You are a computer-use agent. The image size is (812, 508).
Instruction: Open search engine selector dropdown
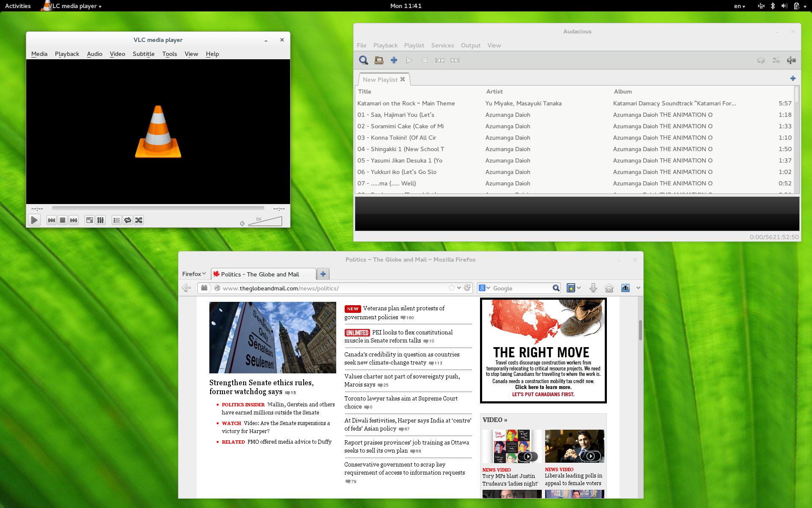(485, 288)
